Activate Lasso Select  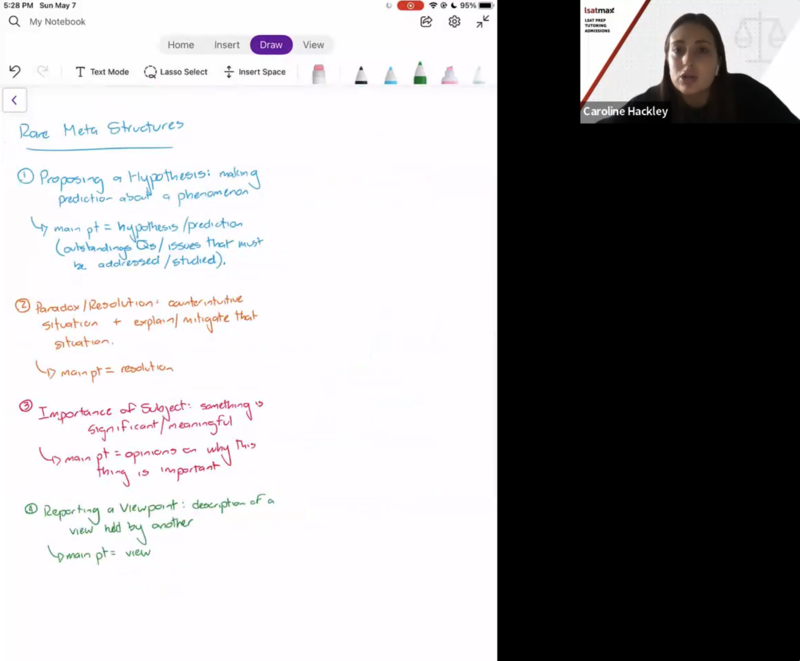pos(175,72)
